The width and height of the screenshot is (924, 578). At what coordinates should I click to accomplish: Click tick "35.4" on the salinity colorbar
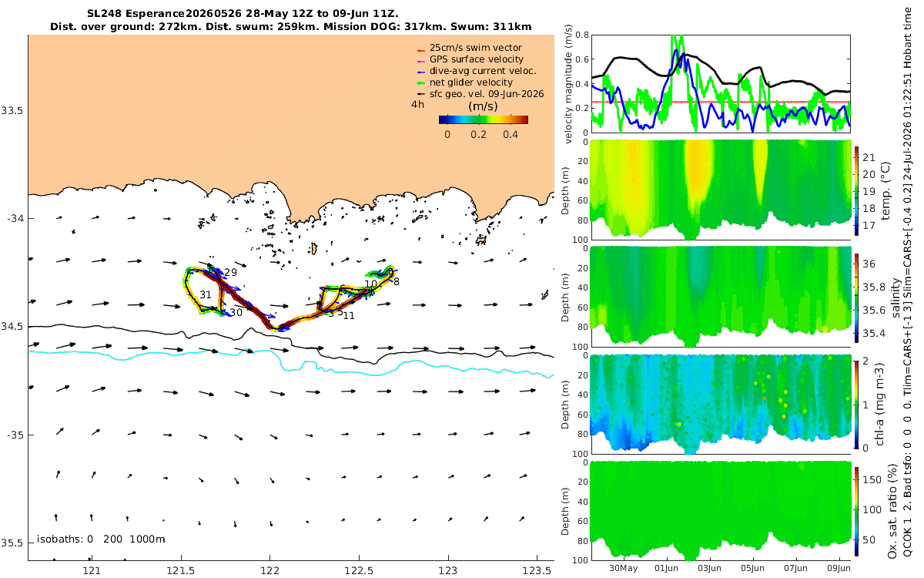(874, 333)
